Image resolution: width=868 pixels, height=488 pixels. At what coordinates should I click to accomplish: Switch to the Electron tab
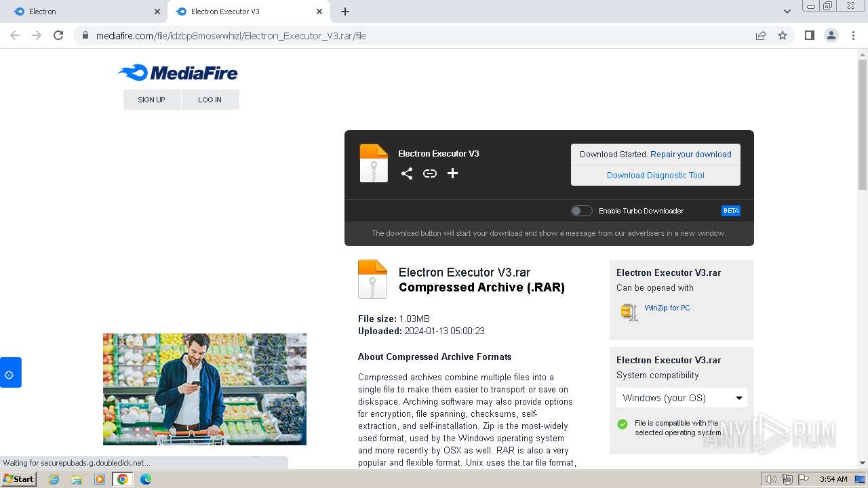[x=83, y=12]
